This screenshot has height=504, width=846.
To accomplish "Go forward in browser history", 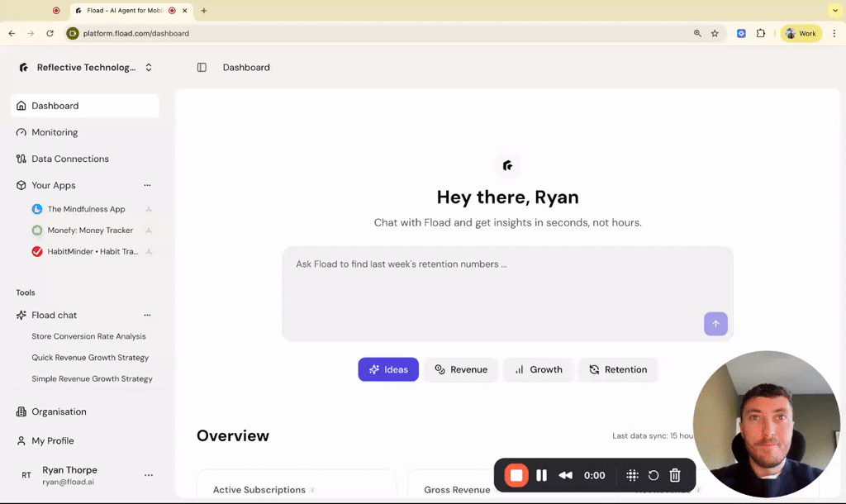I will (x=31, y=33).
